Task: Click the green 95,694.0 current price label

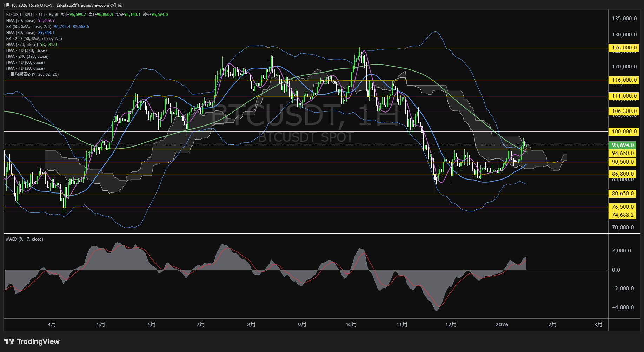Action: click(623, 145)
